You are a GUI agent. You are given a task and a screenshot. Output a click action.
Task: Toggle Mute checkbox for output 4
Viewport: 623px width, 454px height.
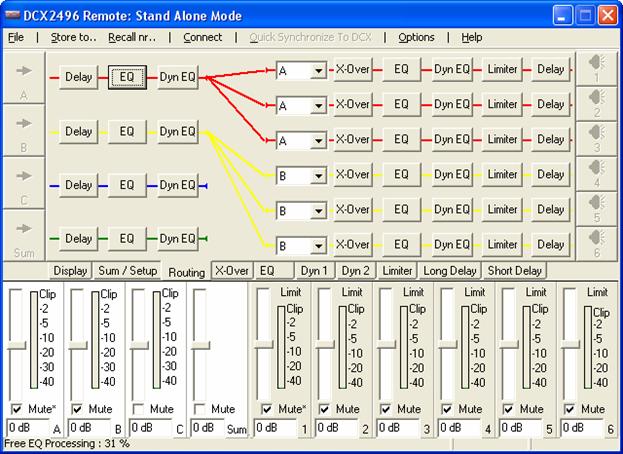click(x=446, y=409)
